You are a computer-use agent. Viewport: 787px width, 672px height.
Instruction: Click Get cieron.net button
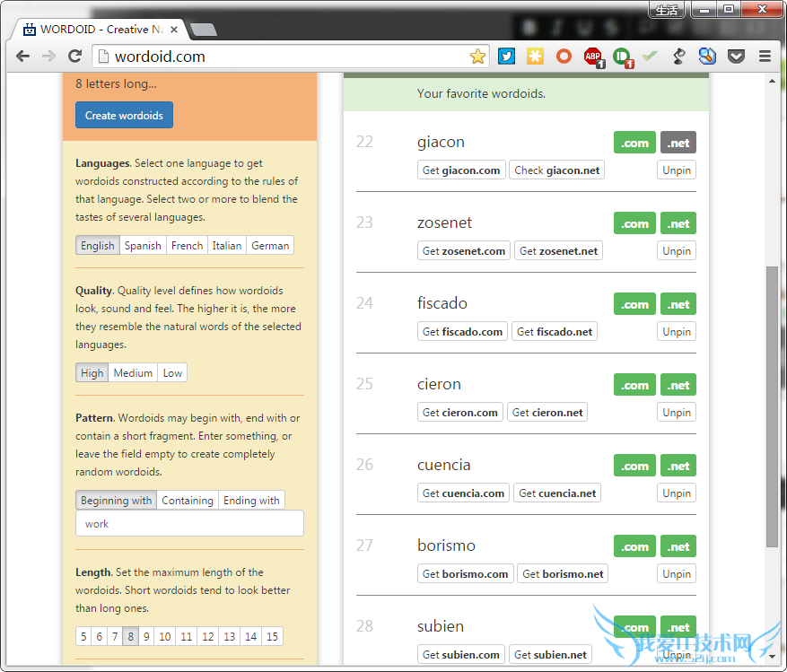coord(547,413)
